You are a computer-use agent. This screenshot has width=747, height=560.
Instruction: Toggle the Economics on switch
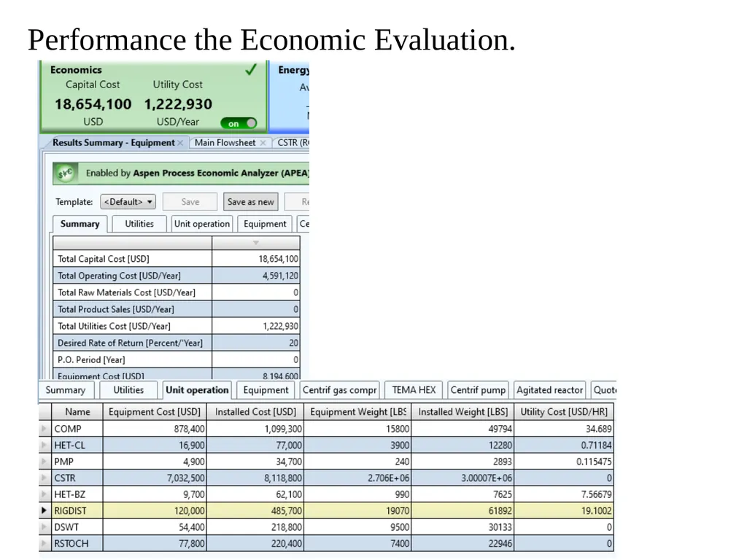[x=239, y=123]
